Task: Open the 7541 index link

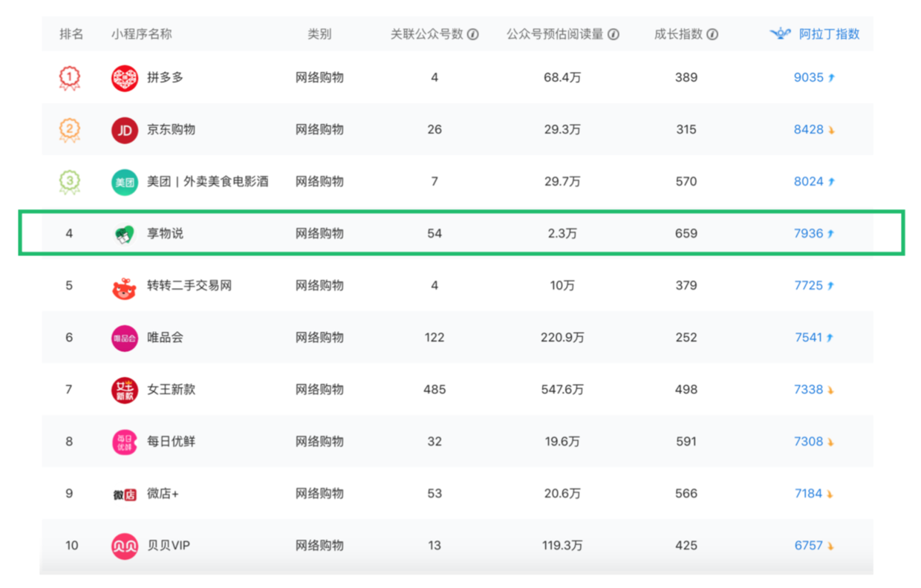Action: [x=808, y=337]
